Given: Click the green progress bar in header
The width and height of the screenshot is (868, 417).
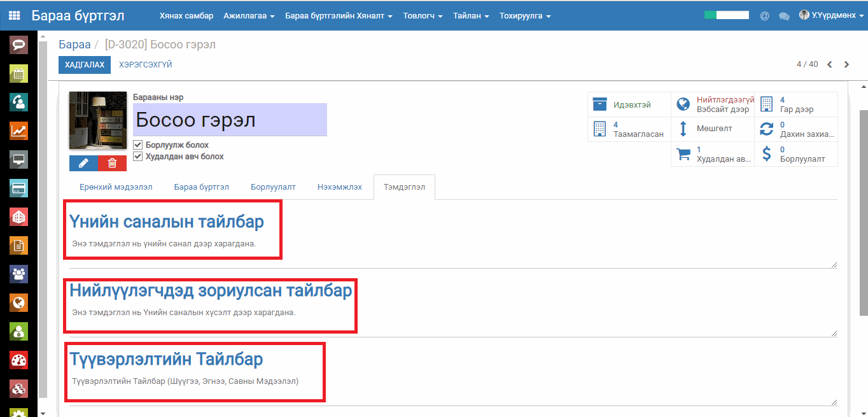Looking at the screenshot, I should tap(726, 15).
